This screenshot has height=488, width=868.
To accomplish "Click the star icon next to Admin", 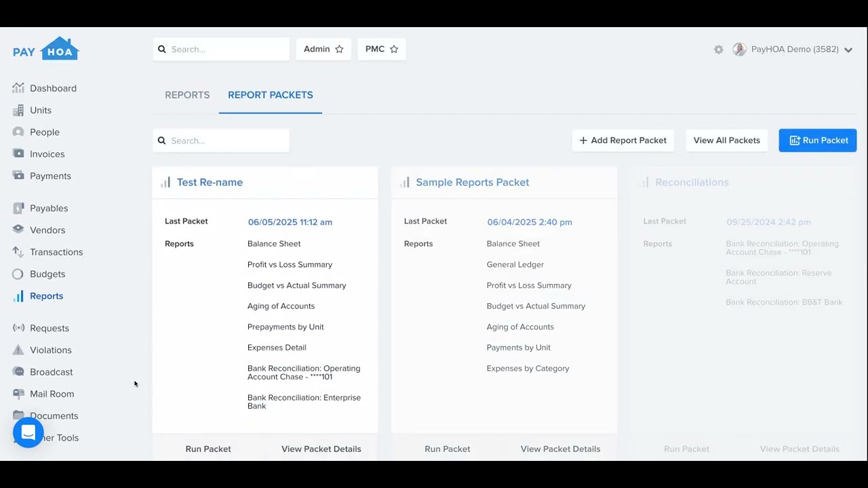I will (339, 49).
